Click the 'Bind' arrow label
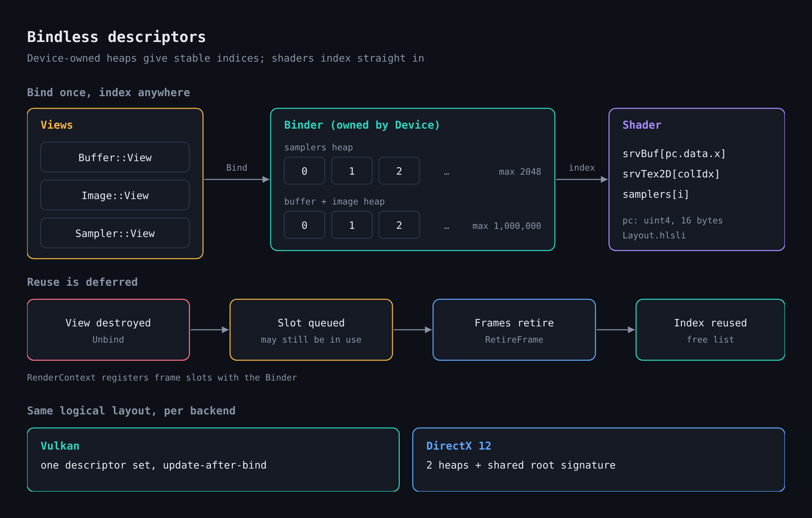The width and height of the screenshot is (812, 518). (x=237, y=168)
